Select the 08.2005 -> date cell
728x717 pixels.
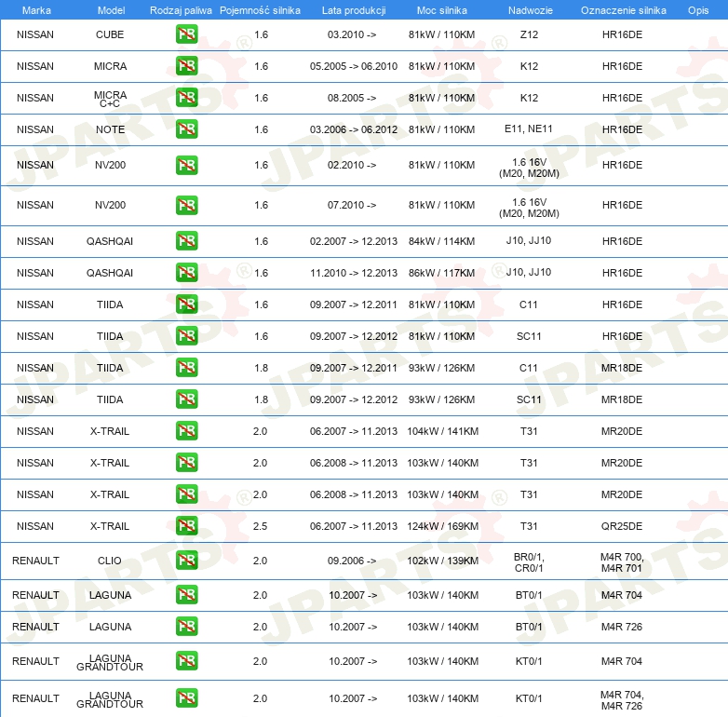(x=352, y=98)
